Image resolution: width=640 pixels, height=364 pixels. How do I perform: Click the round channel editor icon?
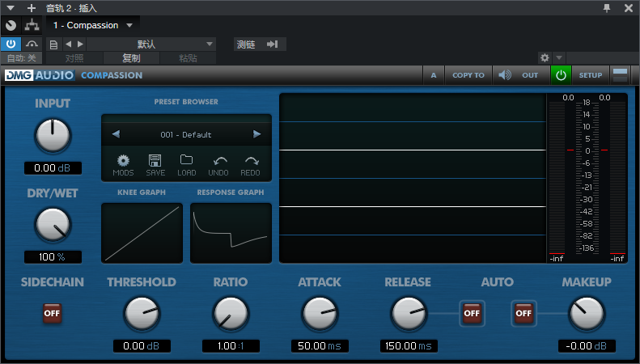pyautogui.click(x=11, y=25)
